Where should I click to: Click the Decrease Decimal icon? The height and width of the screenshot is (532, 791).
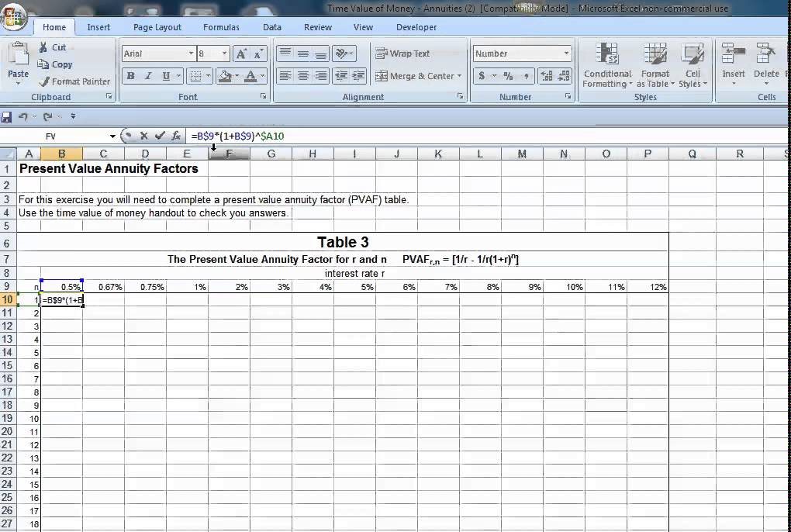564,76
